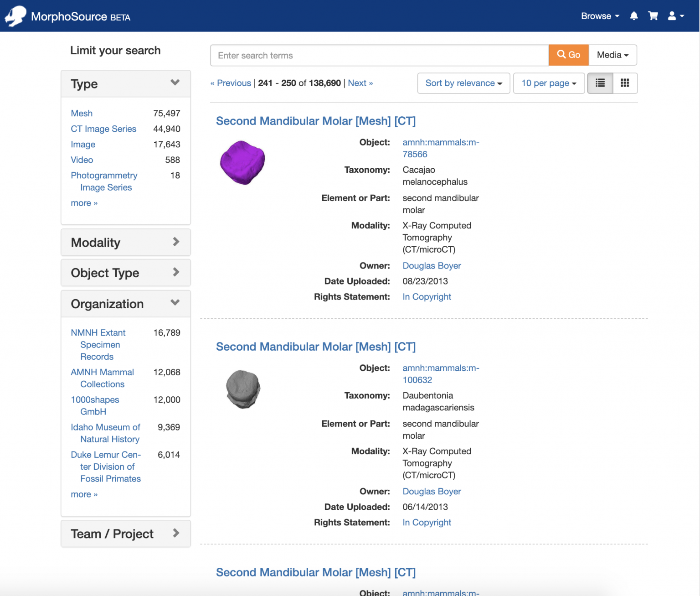Collapse the Type filter section

click(x=175, y=83)
